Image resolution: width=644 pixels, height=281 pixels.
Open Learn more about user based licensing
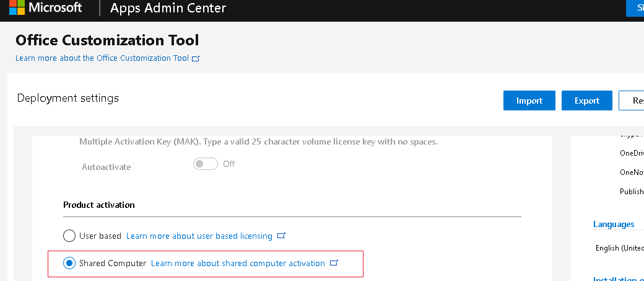(x=199, y=236)
